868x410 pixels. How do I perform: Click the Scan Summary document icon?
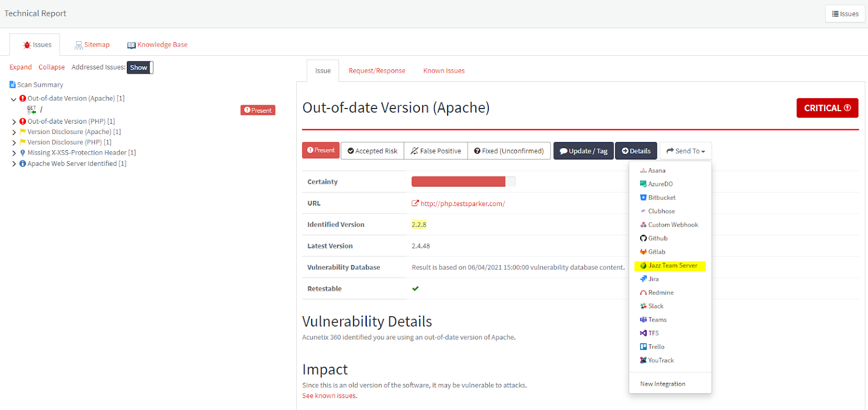pyautogui.click(x=12, y=85)
